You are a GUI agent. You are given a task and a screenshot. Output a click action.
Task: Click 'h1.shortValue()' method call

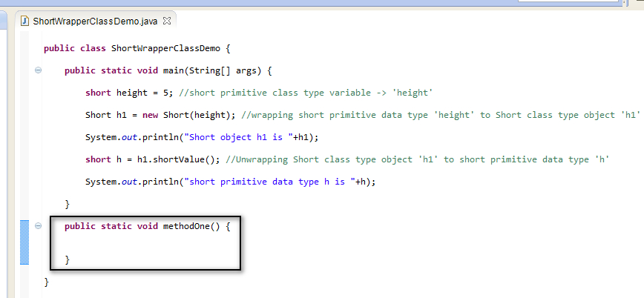[179, 159]
